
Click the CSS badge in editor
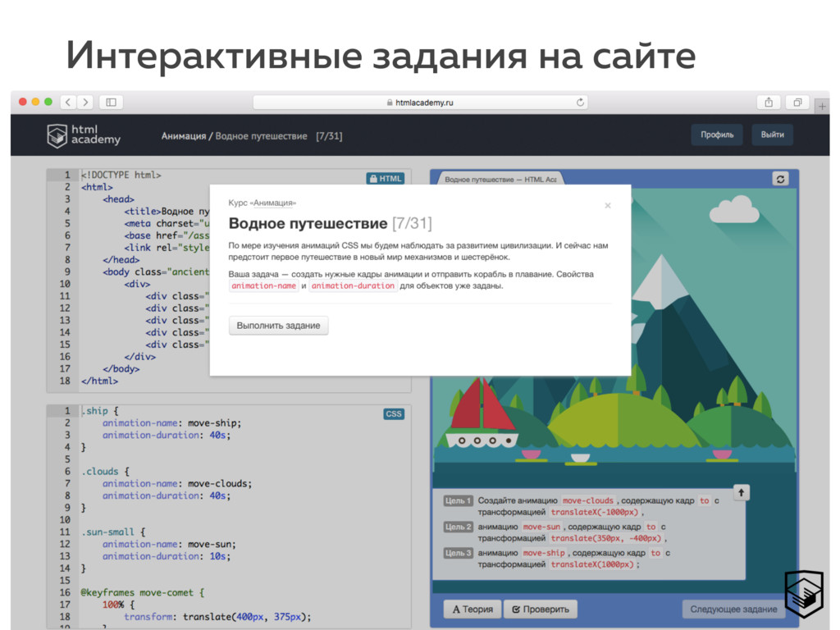[393, 413]
